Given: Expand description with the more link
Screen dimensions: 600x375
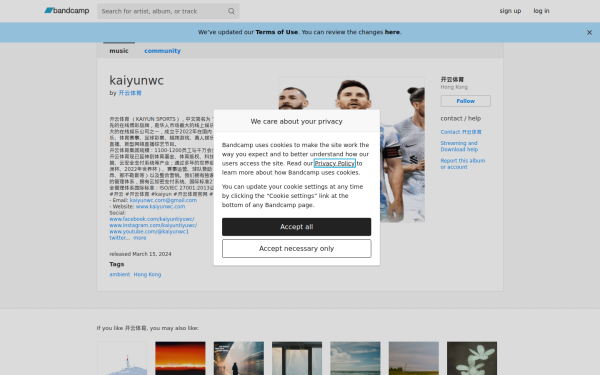Looking at the screenshot, I should [x=140, y=238].
